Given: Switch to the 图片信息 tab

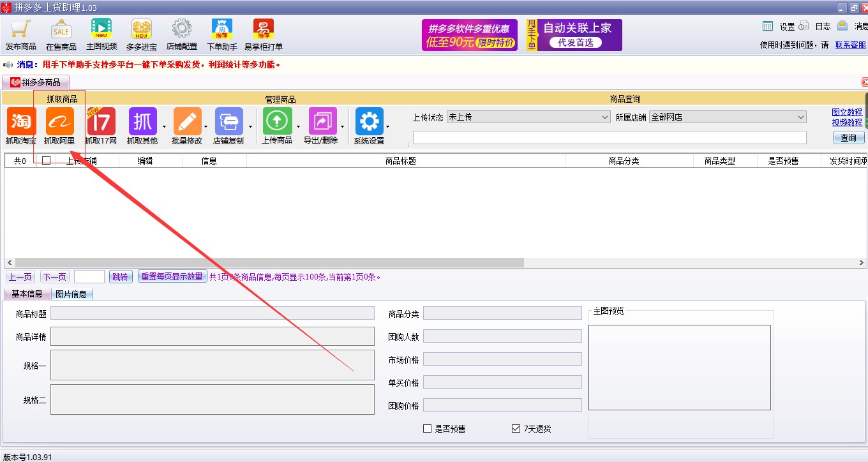Looking at the screenshot, I should (71, 294).
